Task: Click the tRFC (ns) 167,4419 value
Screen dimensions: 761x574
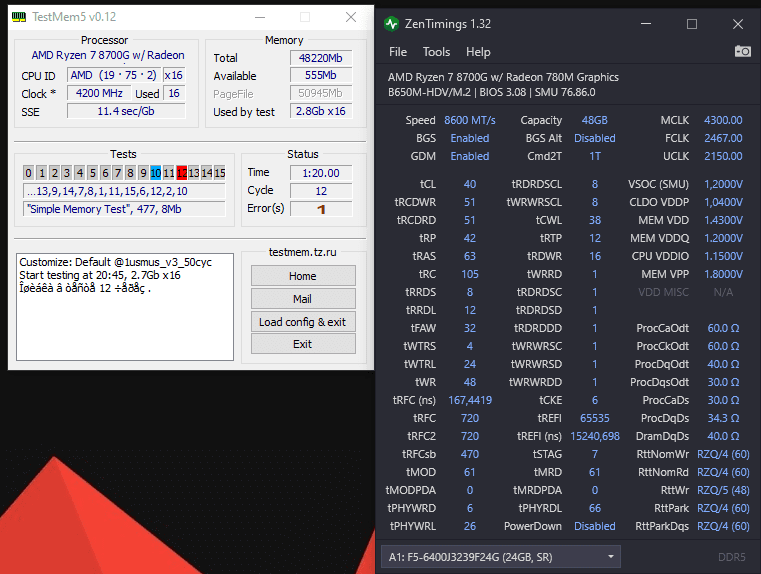Action: [470, 400]
